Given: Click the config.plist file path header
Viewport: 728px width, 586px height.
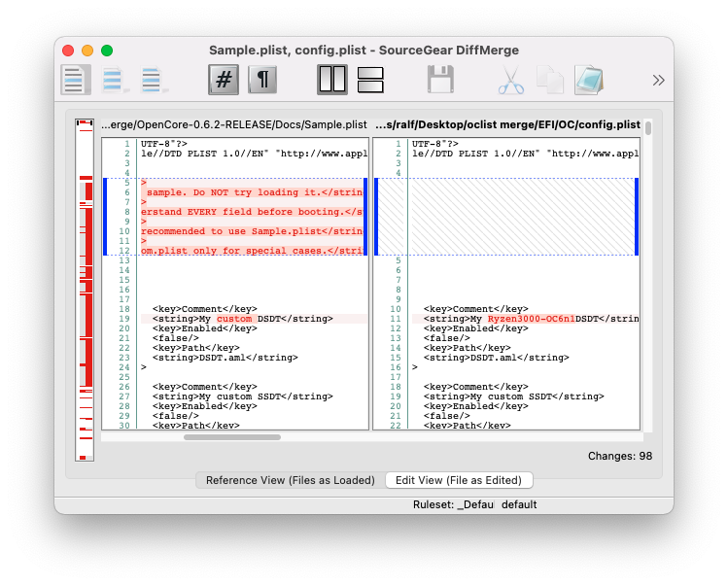Looking at the screenshot, I should point(507,124).
